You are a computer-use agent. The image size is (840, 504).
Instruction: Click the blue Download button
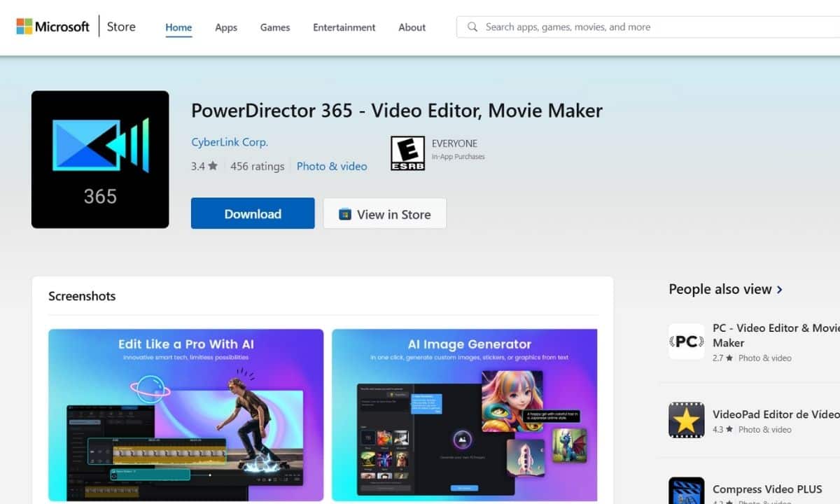tap(253, 213)
